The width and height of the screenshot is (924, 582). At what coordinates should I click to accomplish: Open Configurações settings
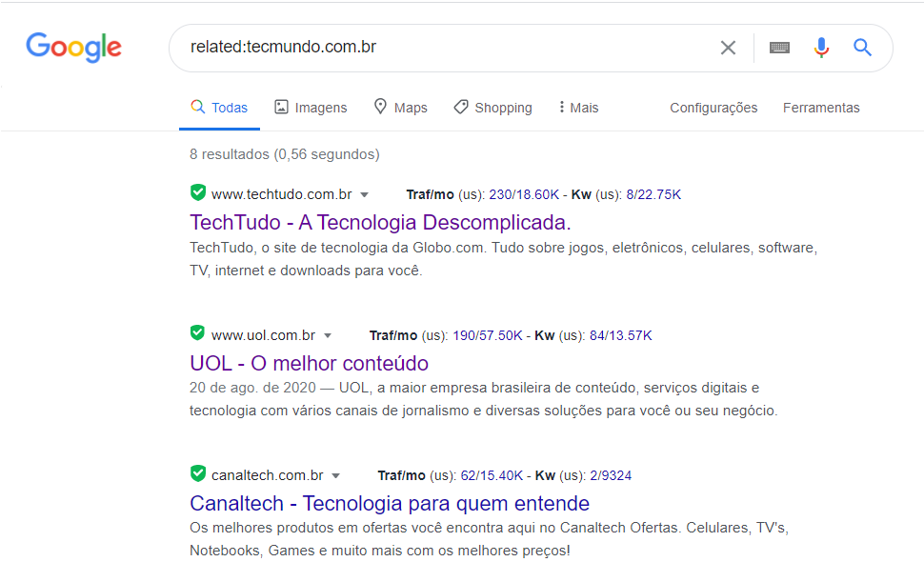713,108
